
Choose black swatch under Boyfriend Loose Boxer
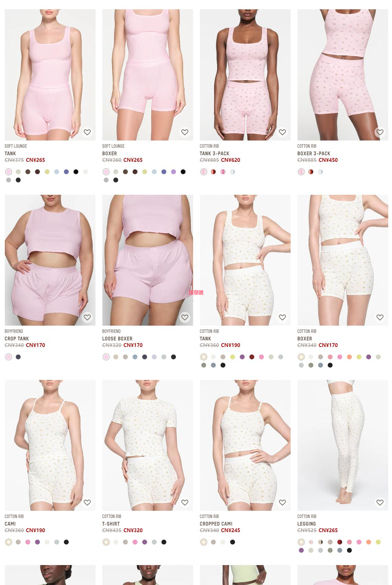pyautogui.click(x=173, y=357)
